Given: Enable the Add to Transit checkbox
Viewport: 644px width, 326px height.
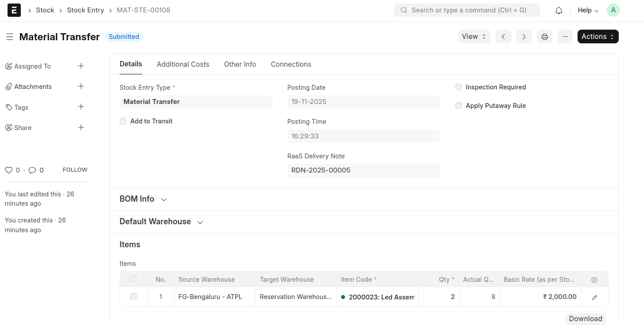Looking at the screenshot, I should [x=123, y=121].
